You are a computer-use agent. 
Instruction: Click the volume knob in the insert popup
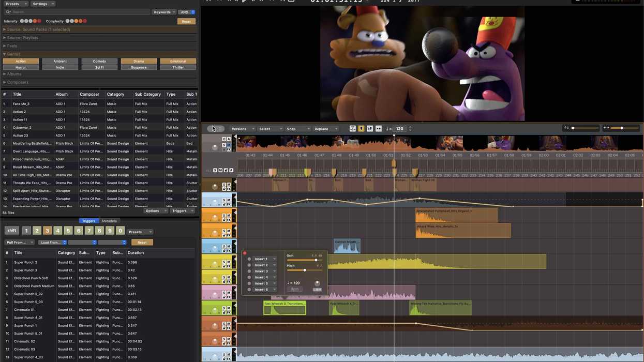coord(317,283)
